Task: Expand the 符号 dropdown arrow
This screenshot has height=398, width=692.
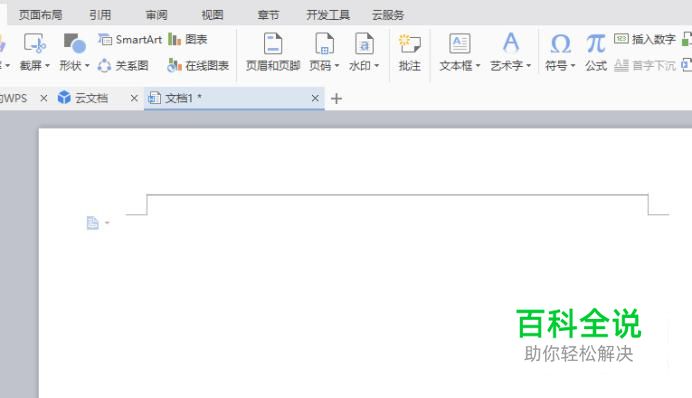Action: [x=573, y=66]
